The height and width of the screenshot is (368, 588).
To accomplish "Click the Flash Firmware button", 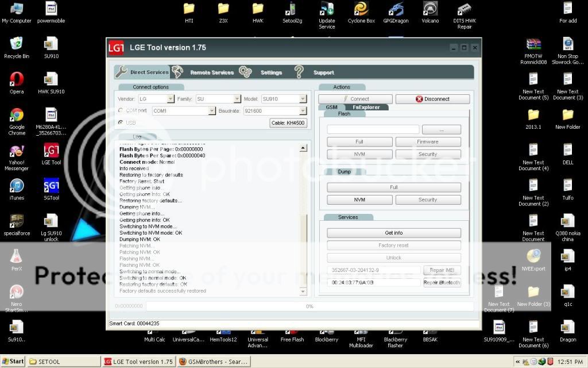I will coord(428,141).
